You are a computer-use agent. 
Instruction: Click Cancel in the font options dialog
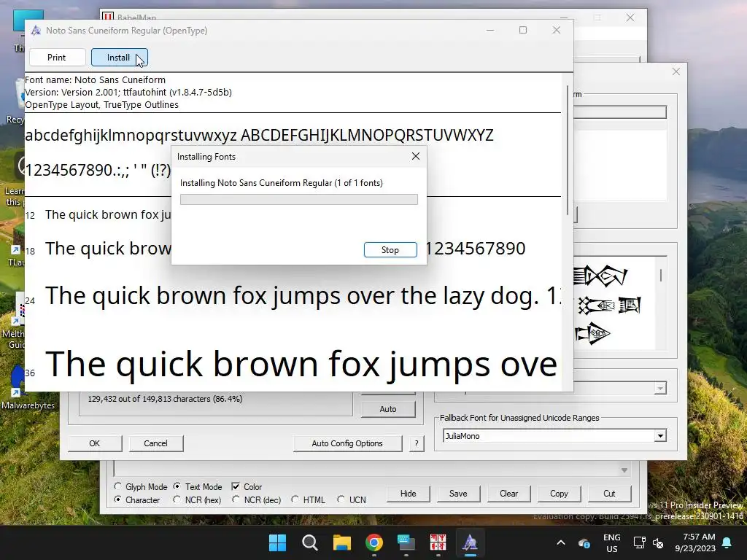point(156,443)
